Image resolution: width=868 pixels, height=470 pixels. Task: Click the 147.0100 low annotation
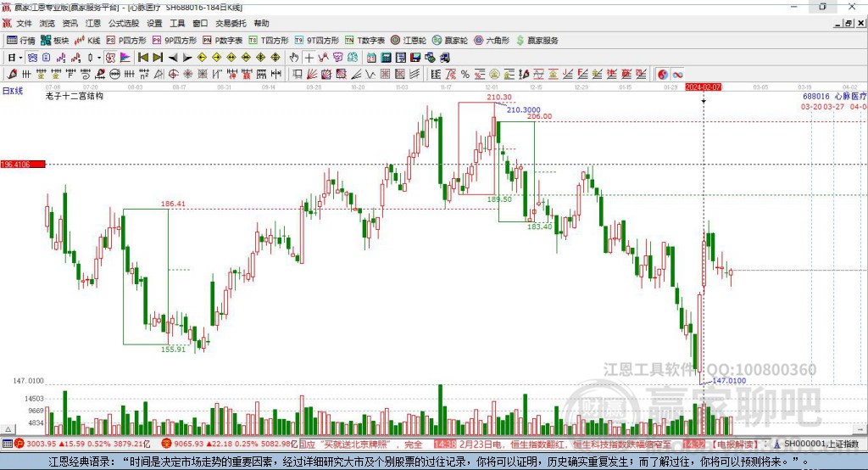[x=729, y=381]
